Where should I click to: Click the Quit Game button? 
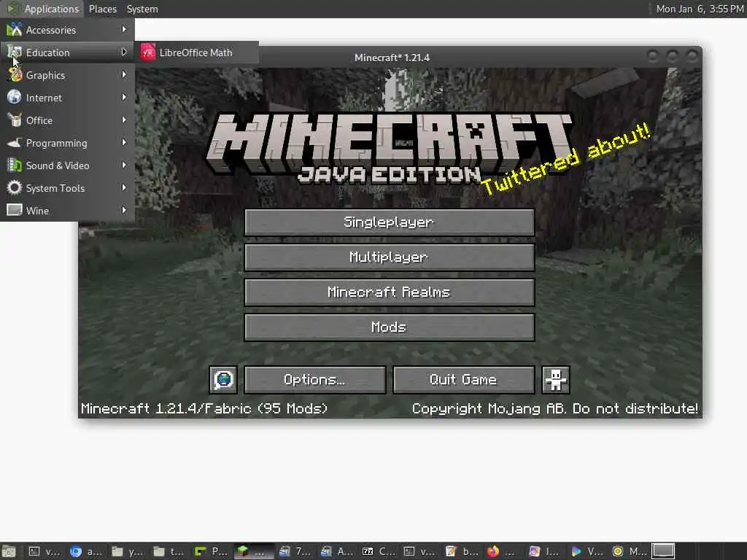pos(463,379)
